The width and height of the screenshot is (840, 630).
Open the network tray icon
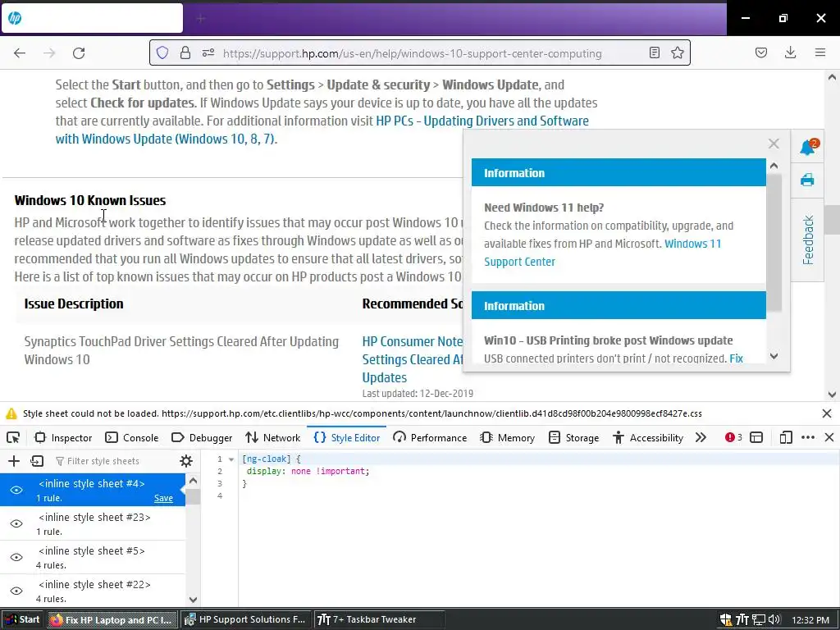click(x=759, y=620)
